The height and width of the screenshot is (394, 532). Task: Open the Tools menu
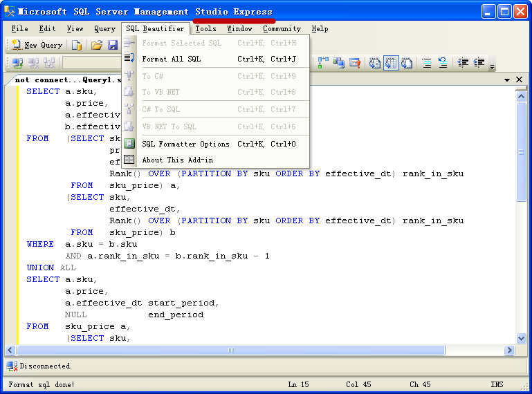[206, 29]
